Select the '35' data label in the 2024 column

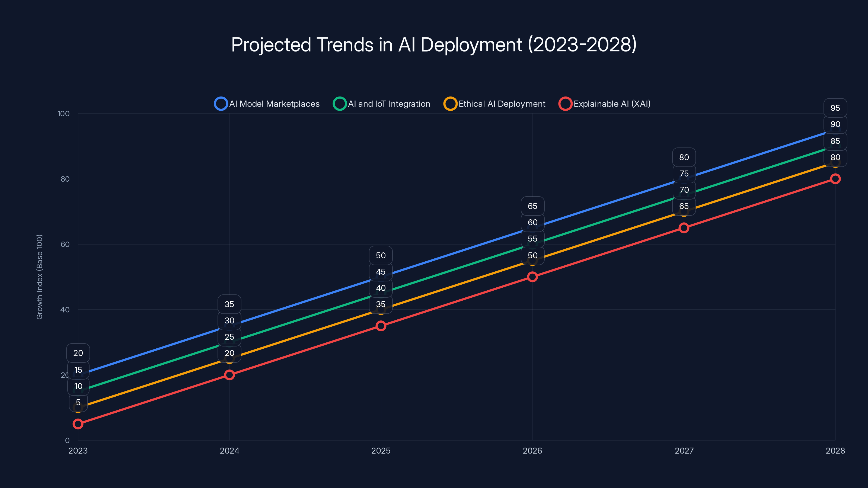click(x=229, y=304)
